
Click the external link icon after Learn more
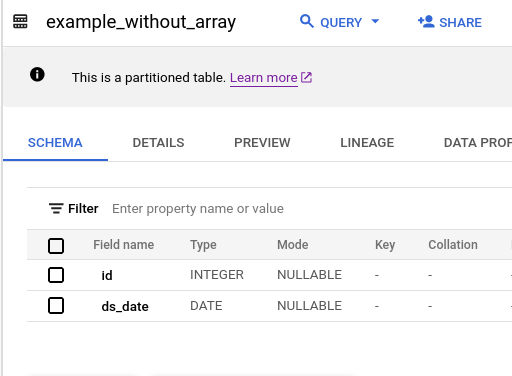[306, 77]
